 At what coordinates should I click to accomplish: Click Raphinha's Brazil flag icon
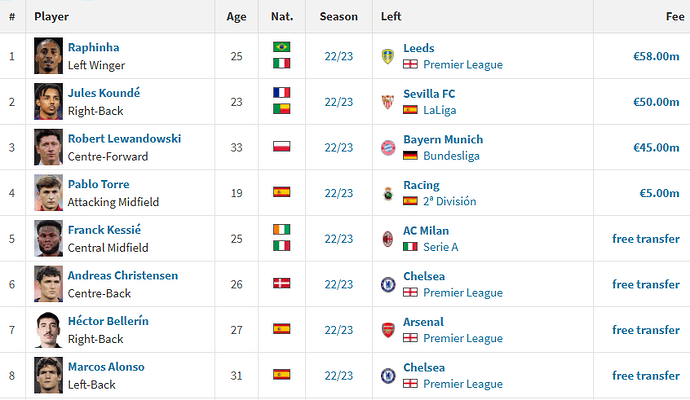(282, 47)
